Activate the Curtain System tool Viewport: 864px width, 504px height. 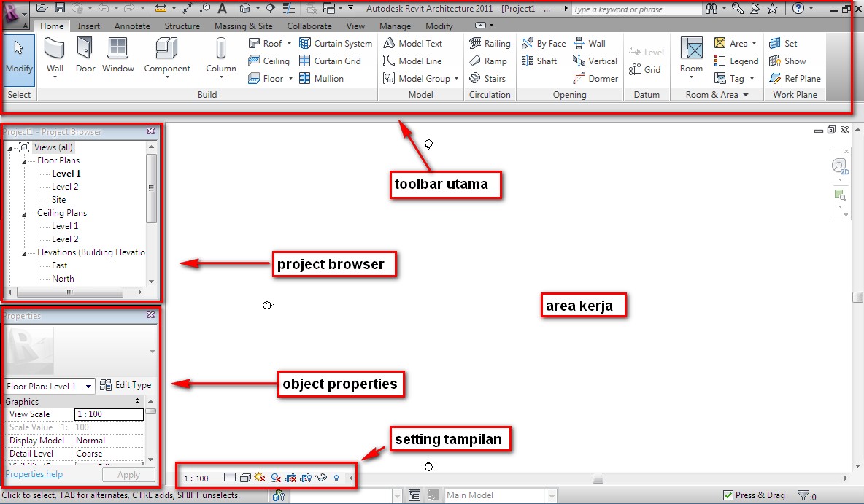coord(336,44)
